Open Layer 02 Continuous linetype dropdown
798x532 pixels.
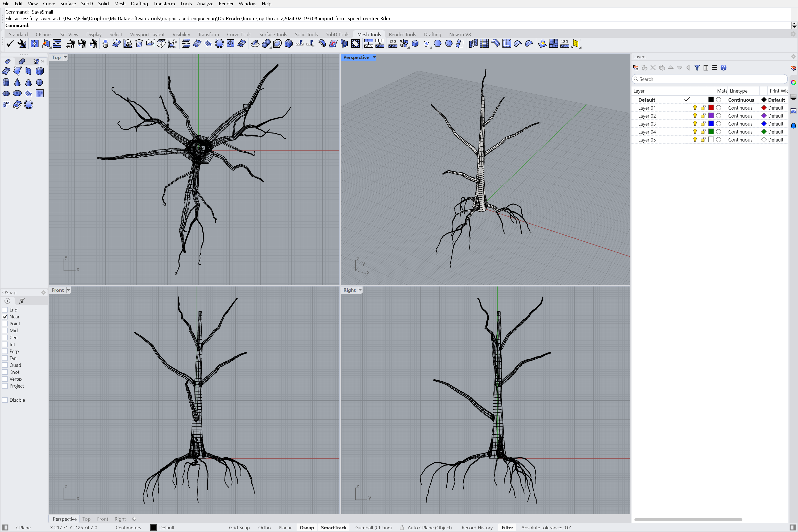pyautogui.click(x=740, y=116)
